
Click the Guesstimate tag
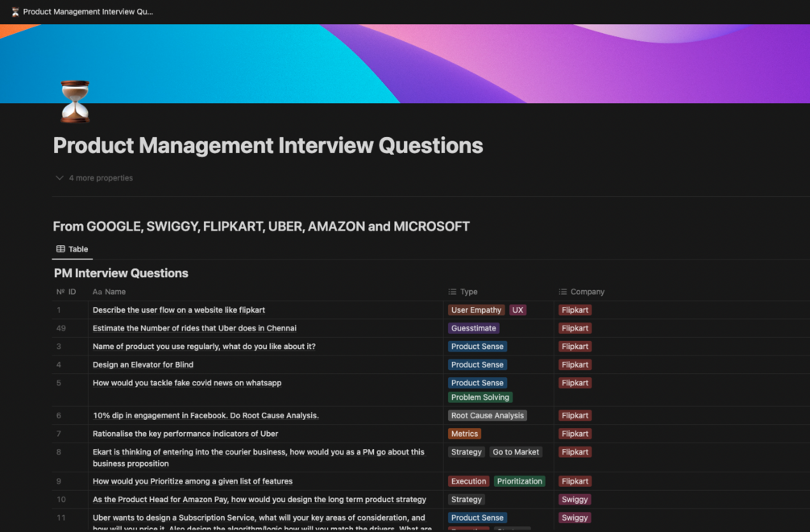pyautogui.click(x=474, y=329)
